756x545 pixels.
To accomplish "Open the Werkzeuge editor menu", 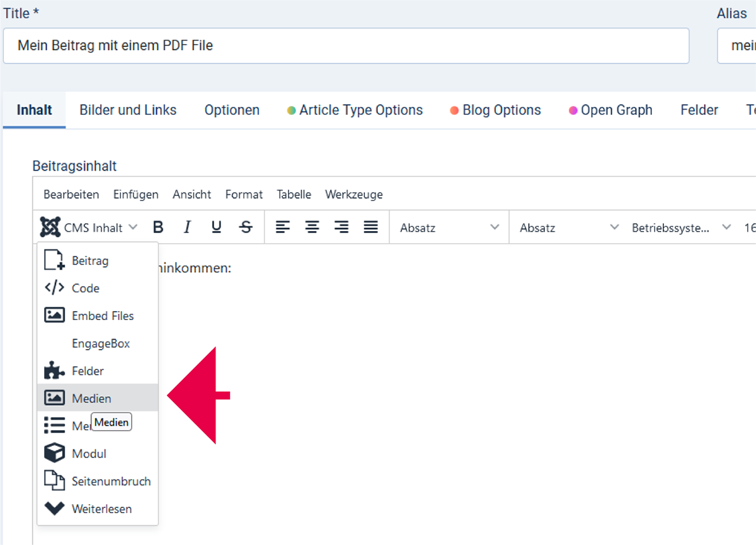I will click(x=353, y=195).
